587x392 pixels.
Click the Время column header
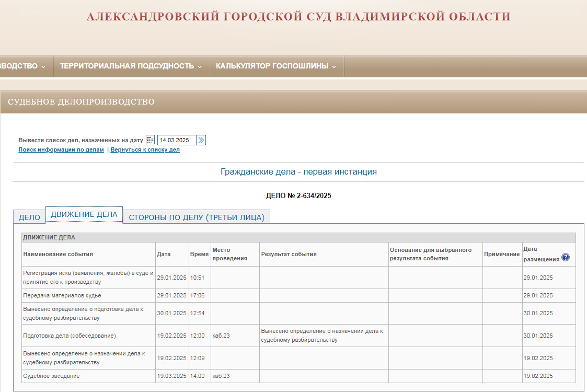click(x=199, y=254)
